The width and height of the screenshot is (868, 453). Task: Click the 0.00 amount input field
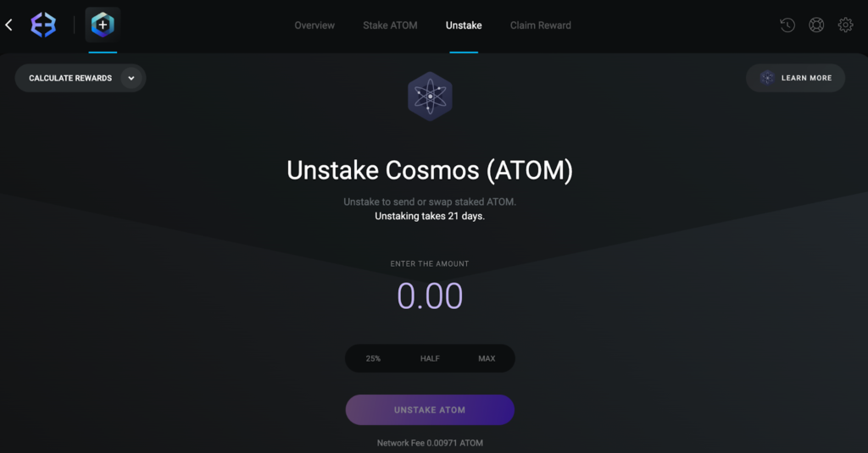tap(430, 296)
